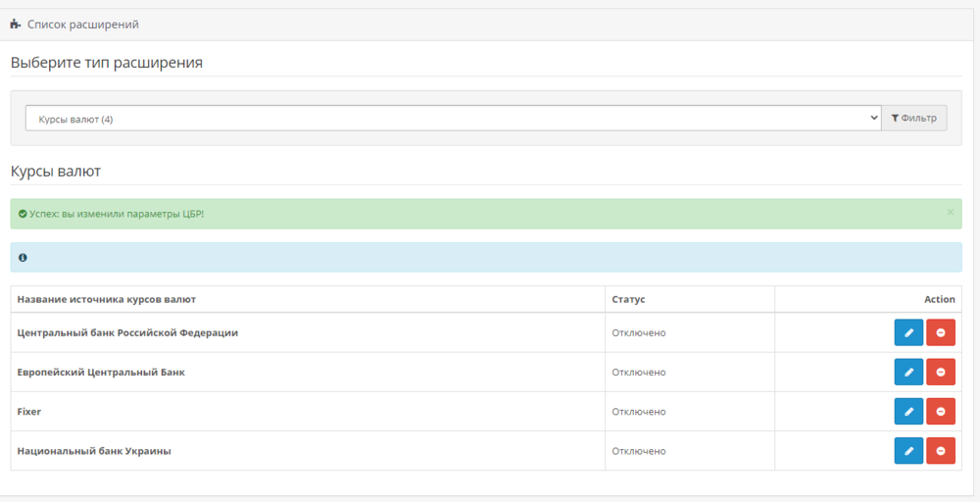980x502 pixels.
Task: Edit Европейский Центральный Банк extension
Action: pyautogui.click(x=908, y=373)
